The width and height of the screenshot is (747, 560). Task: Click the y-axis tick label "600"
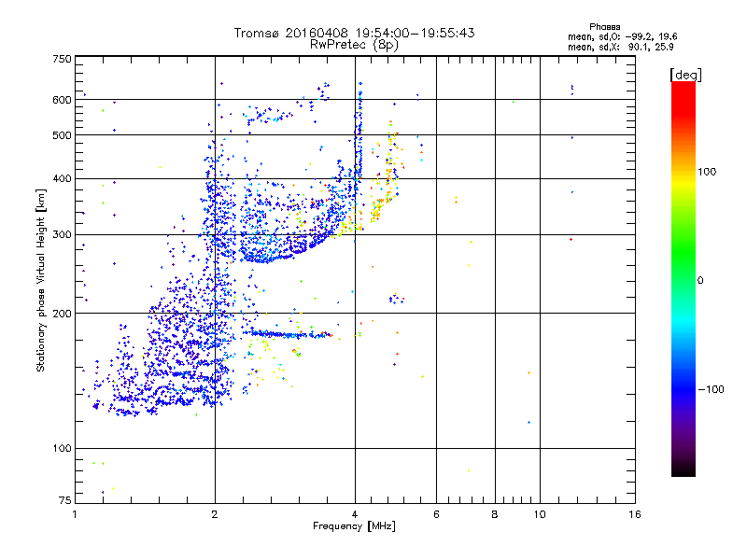point(62,100)
